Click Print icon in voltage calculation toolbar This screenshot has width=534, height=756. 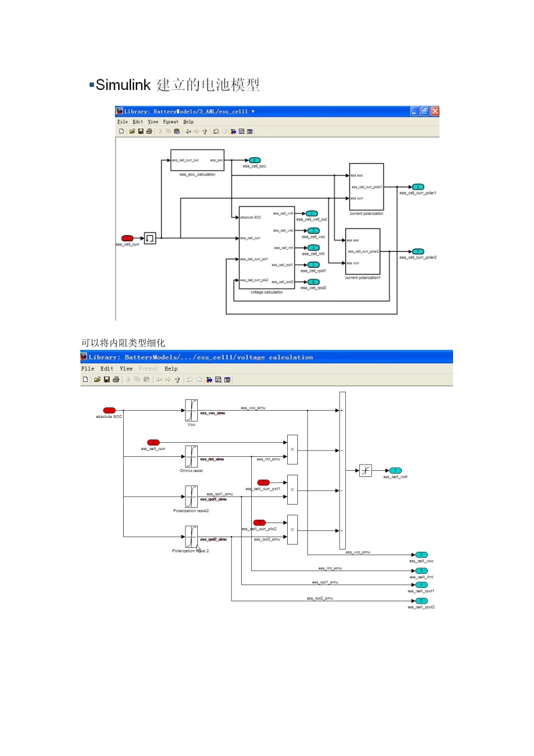pyautogui.click(x=116, y=380)
